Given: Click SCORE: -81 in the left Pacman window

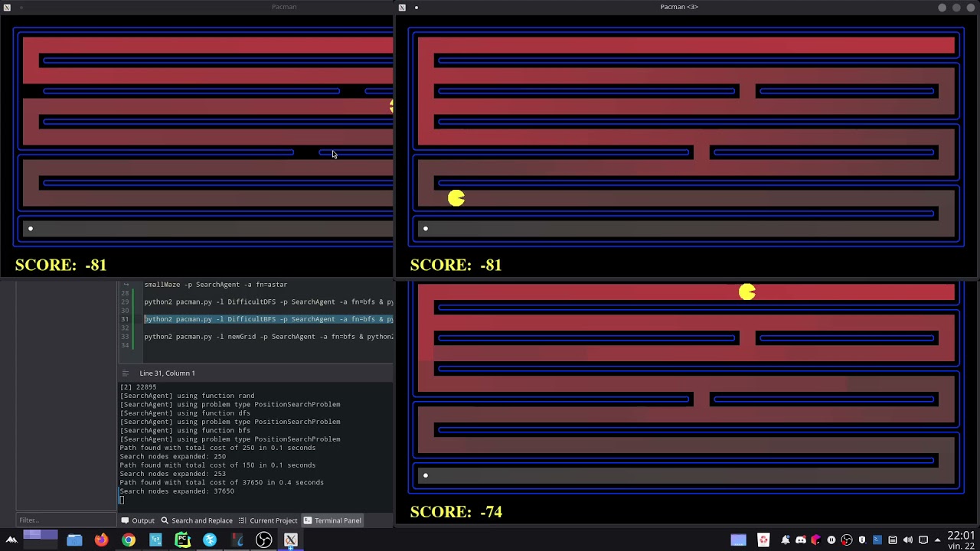Looking at the screenshot, I should point(61,265).
